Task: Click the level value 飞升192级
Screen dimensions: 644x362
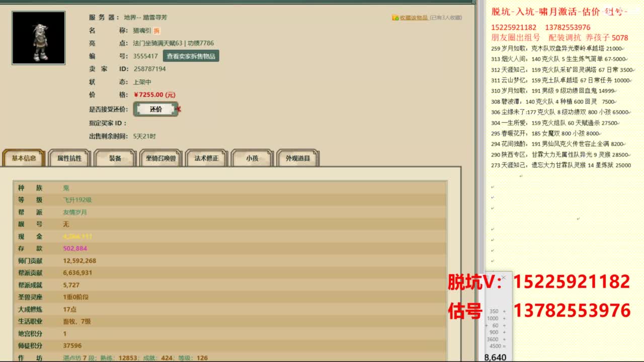Action: [77, 200]
